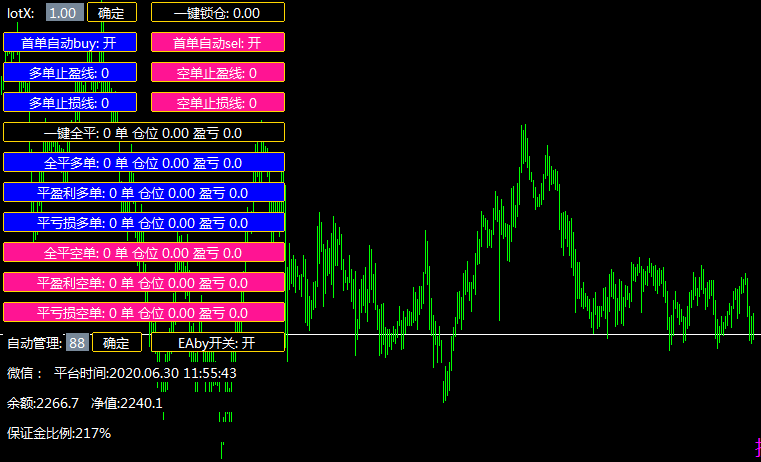Click the 全平空单 button

pyautogui.click(x=144, y=252)
